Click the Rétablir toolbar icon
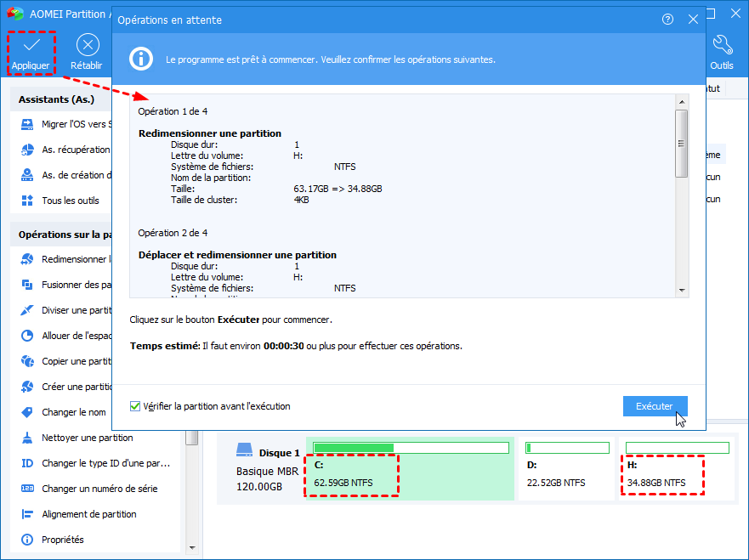Image resolution: width=749 pixels, height=560 pixels. [88, 45]
